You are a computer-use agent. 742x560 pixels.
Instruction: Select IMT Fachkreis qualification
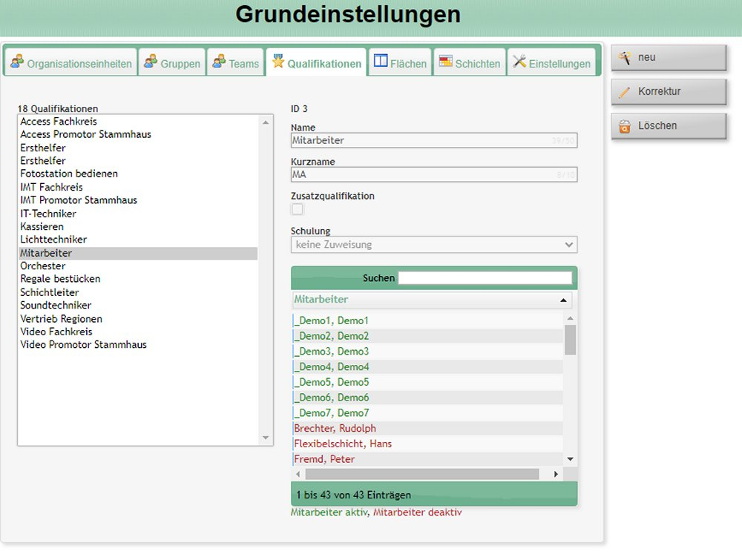coord(138,188)
